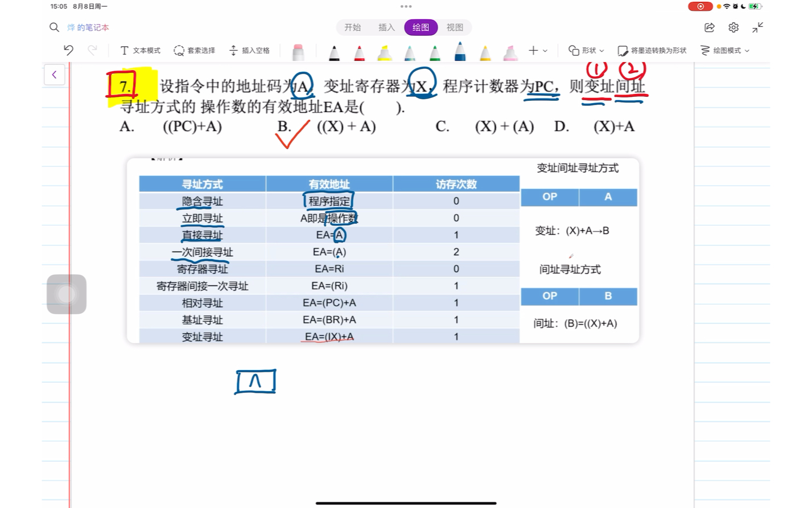Click the 访存次数 table header
Screen dimensions: 812x508
coord(456,184)
